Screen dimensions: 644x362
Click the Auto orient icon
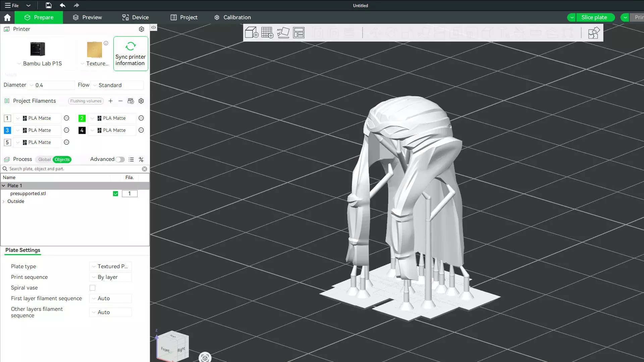pyautogui.click(x=283, y=33)
